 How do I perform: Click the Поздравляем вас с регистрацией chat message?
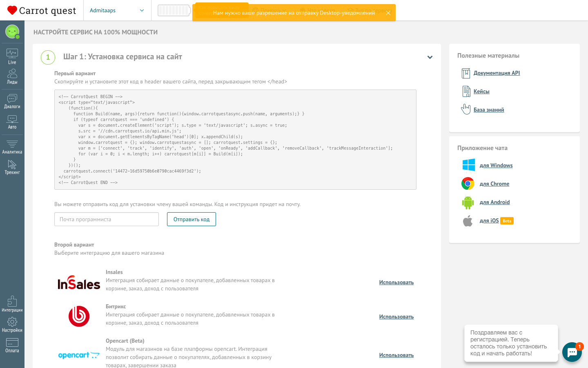(x=511, y=343)
